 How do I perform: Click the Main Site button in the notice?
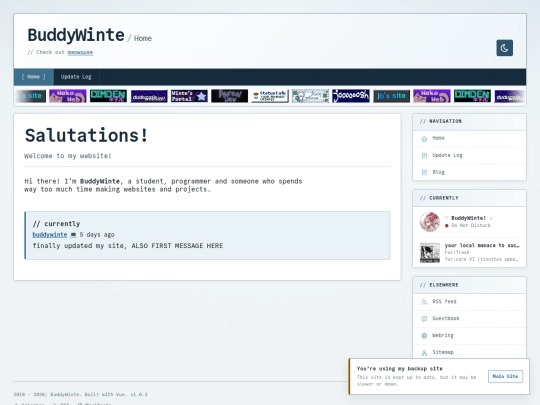click(x=505, y=376)
